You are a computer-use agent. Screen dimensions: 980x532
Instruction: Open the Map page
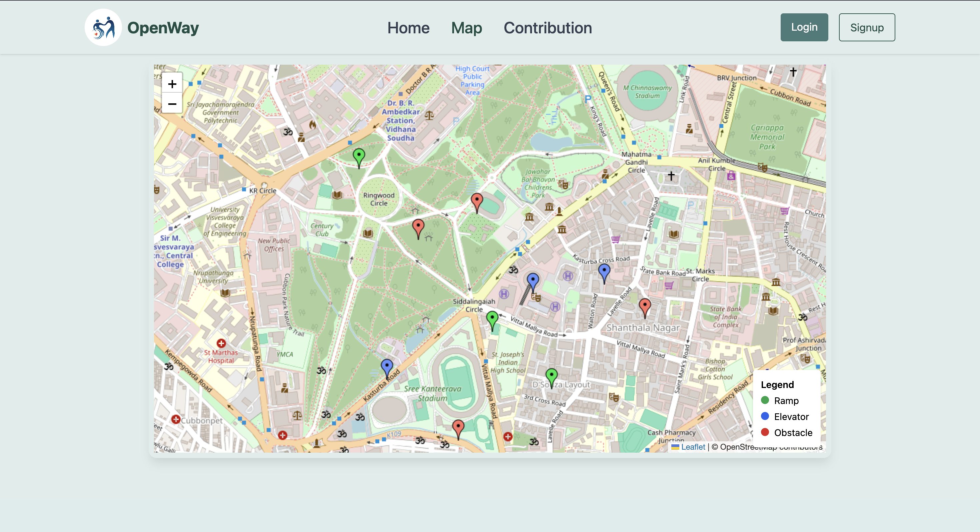coord(466,28)
